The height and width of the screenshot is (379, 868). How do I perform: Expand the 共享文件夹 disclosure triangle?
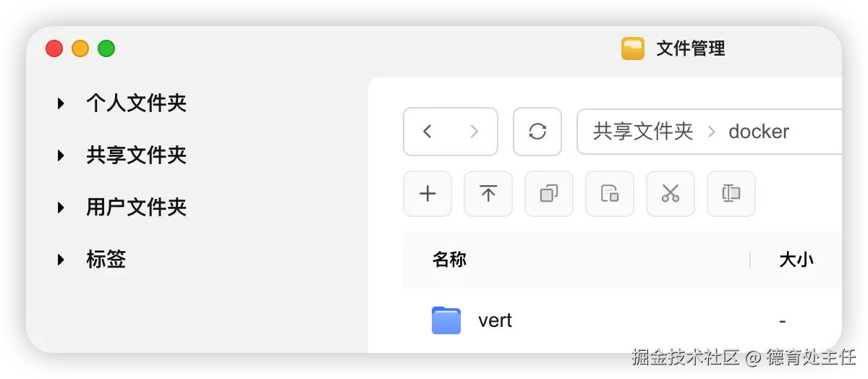click(61, 156)
